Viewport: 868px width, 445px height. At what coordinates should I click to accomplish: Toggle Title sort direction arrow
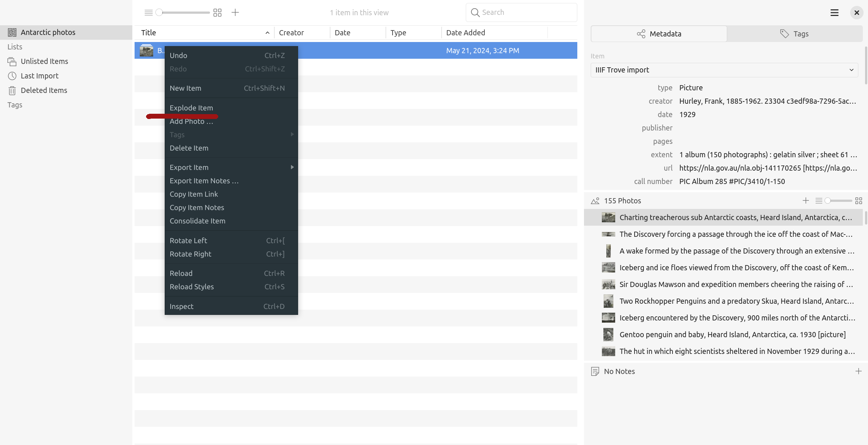267,33
